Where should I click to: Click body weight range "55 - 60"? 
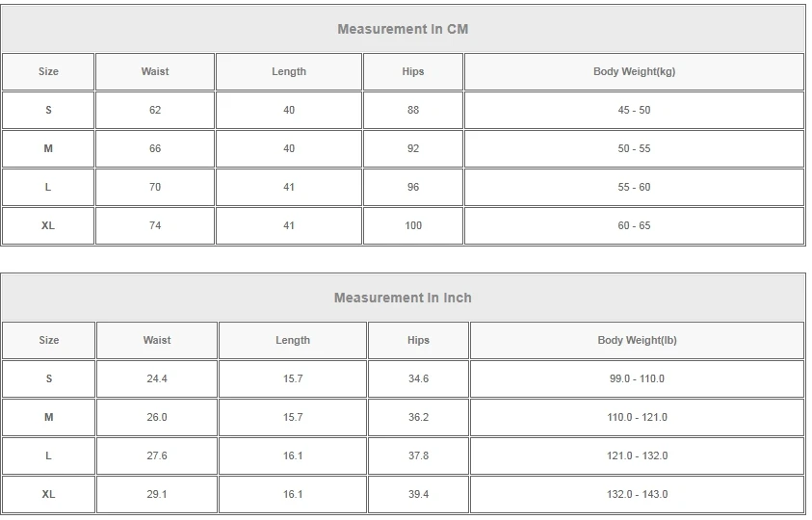634,187
